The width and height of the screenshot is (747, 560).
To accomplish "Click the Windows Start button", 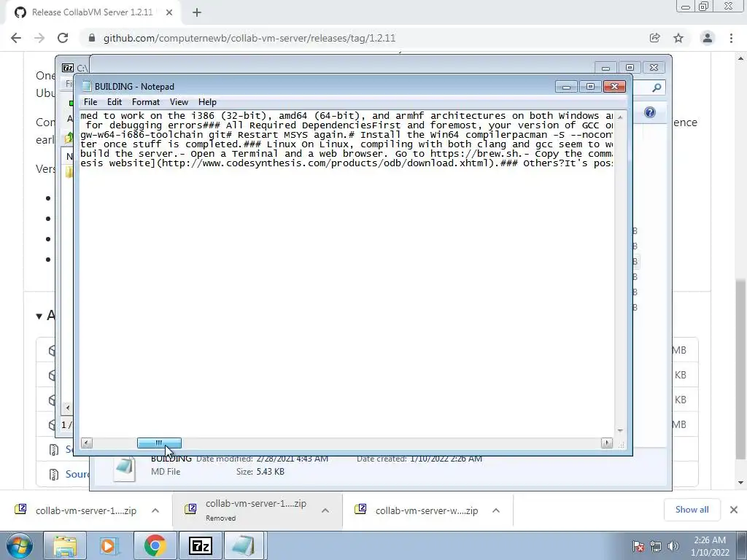I will 19,545.
